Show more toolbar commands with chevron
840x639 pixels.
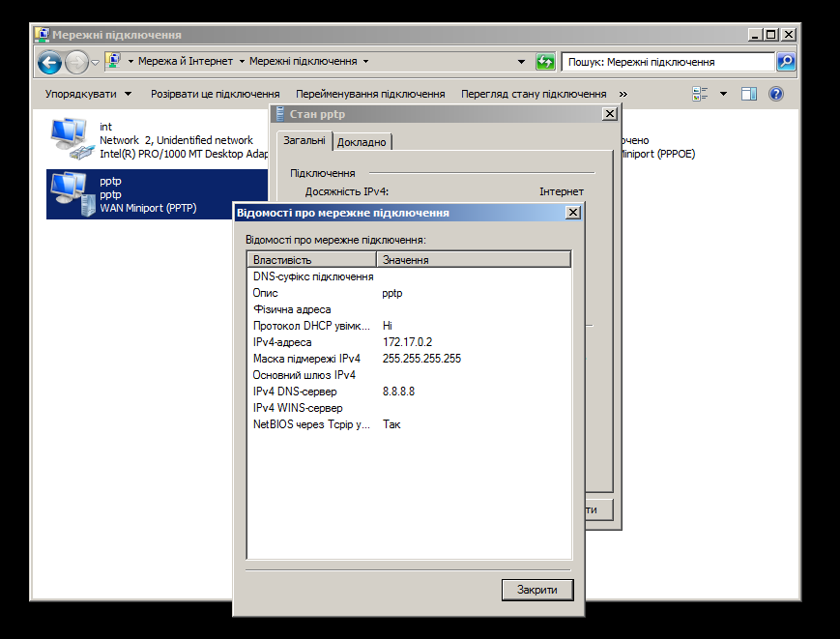(x=623, y=94)
